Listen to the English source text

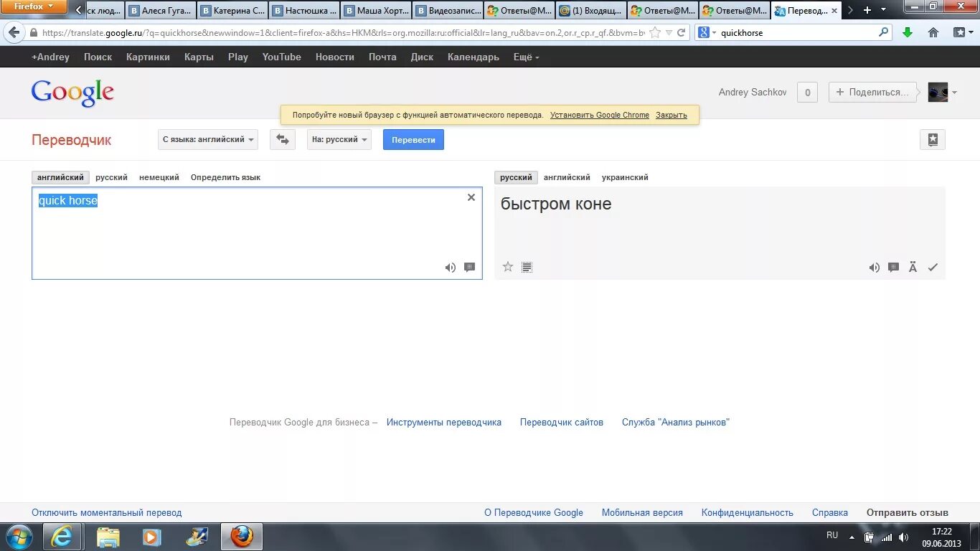(x=451, y=268)
